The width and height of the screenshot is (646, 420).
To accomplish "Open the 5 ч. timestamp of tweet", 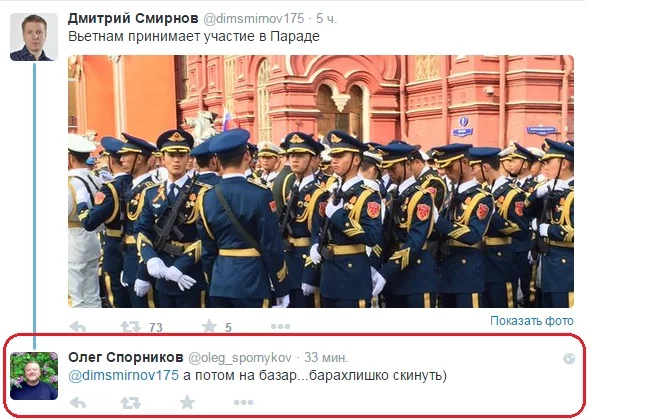I will pos(327,19).
